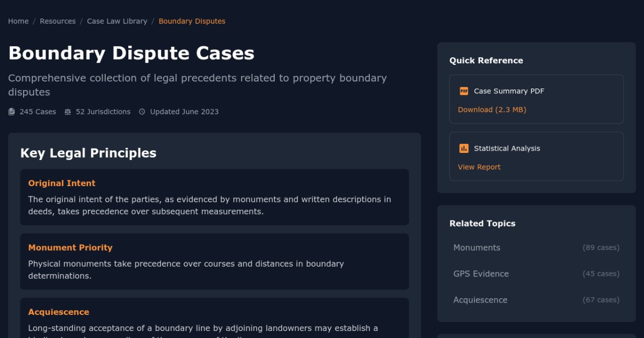
Task: Click the Monument Priority principle card
Action: [x=214, y=262]
